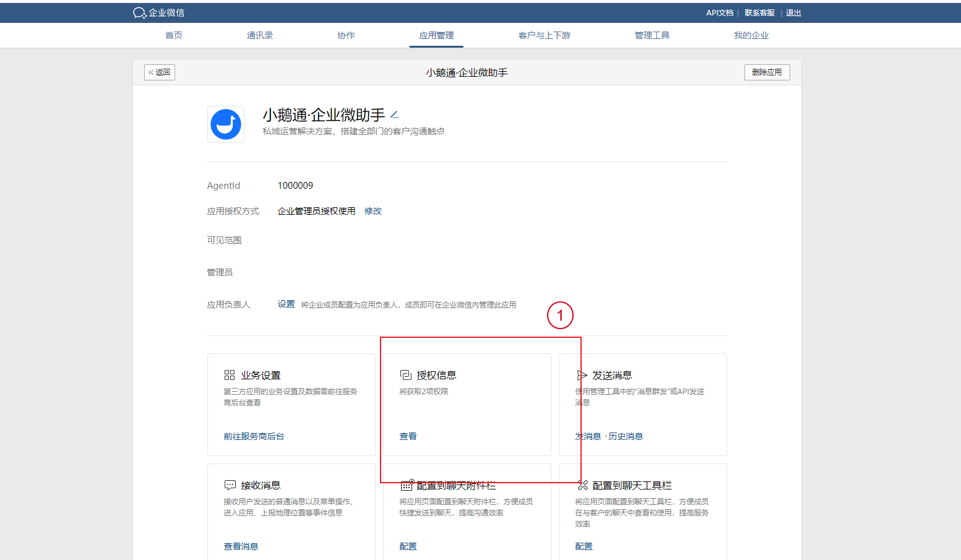
Task: Click the 接收消息 chat bubble icon
Action: 230,485
